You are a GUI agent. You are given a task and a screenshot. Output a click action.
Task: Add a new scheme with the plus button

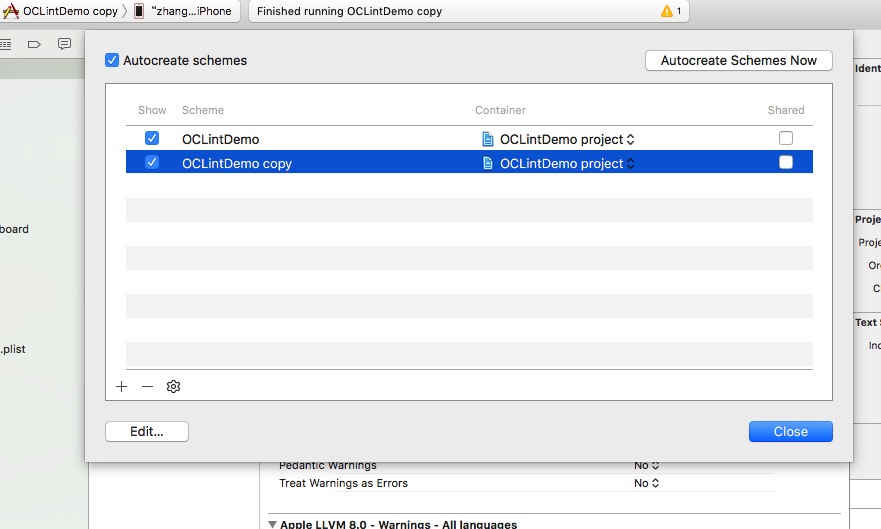click(x=121, y=386)
